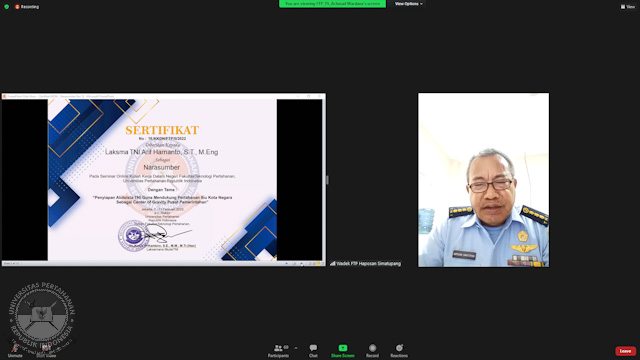Start Video using the camera icon
The width and height of the screenshot is (640, 360).
pos(46,350)
